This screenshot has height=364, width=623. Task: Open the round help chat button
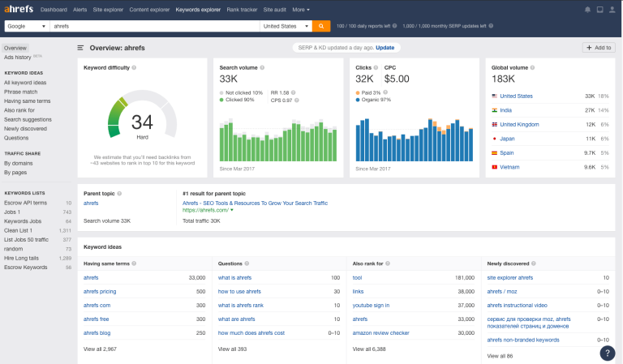[607, 353]
